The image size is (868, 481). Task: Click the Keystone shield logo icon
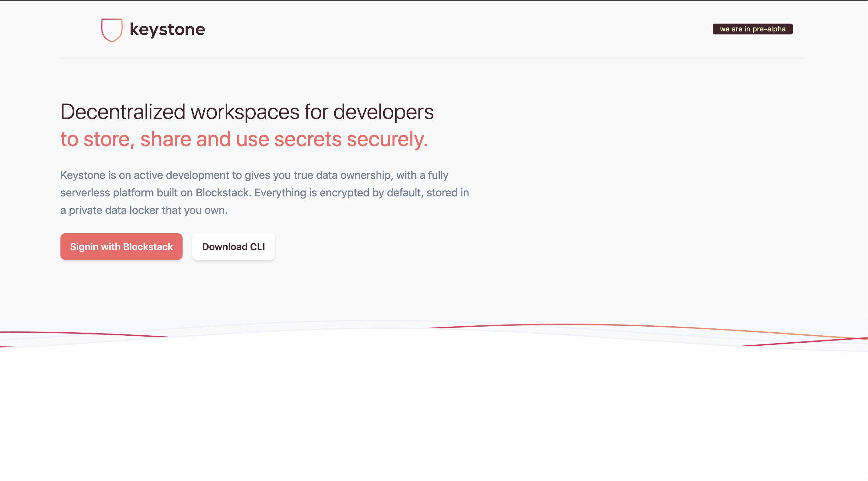[112, 30]
